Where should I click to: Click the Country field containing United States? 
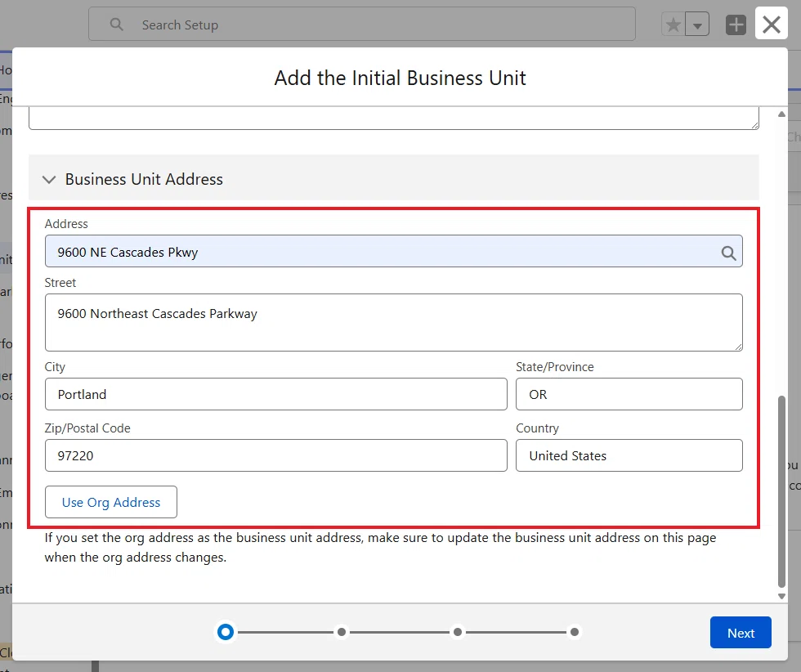point(629,455)
